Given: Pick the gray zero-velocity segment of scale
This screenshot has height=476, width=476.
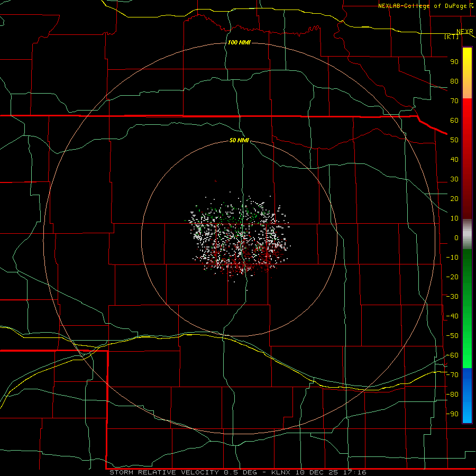Looking at the screenshot, I should click(x=467, y=234).
